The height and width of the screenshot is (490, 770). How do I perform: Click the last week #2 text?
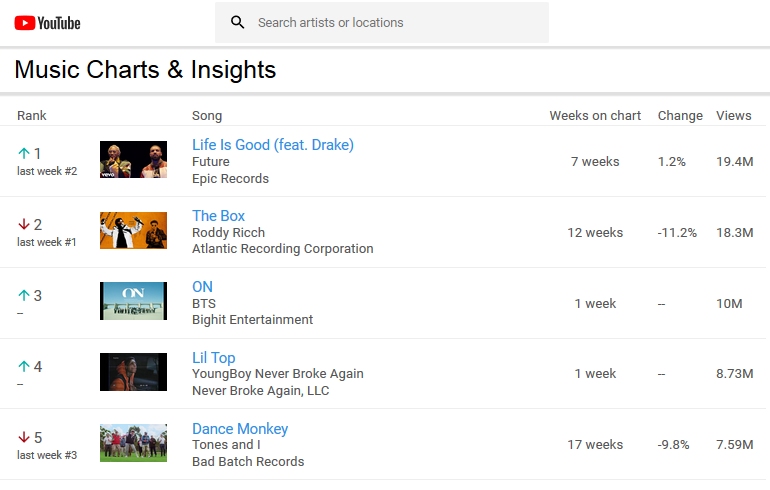[47, 171]
